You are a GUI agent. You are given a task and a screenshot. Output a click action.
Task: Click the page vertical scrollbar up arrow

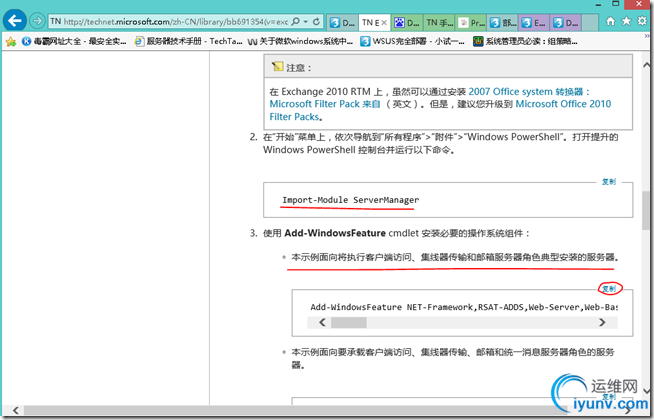click(646, 65)
